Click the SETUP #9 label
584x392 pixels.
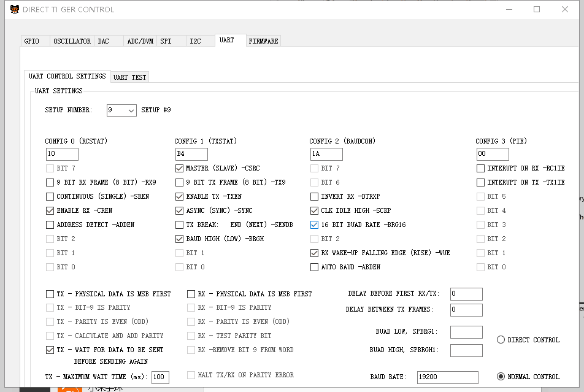coord(156,110)
